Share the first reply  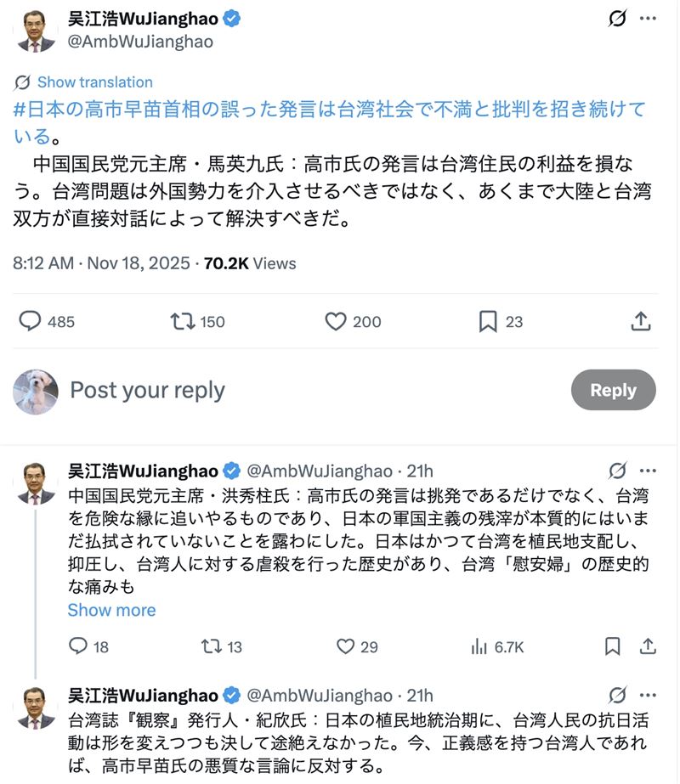point(646,647)
